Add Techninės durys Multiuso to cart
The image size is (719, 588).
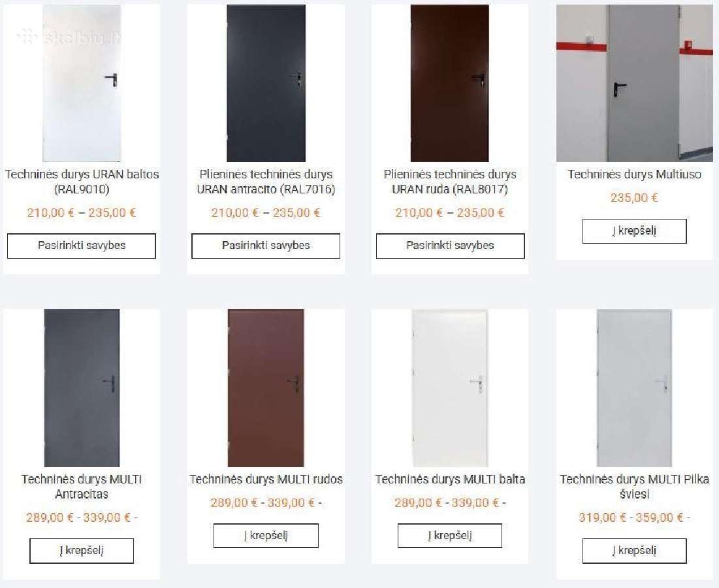[x=635, y=231]
